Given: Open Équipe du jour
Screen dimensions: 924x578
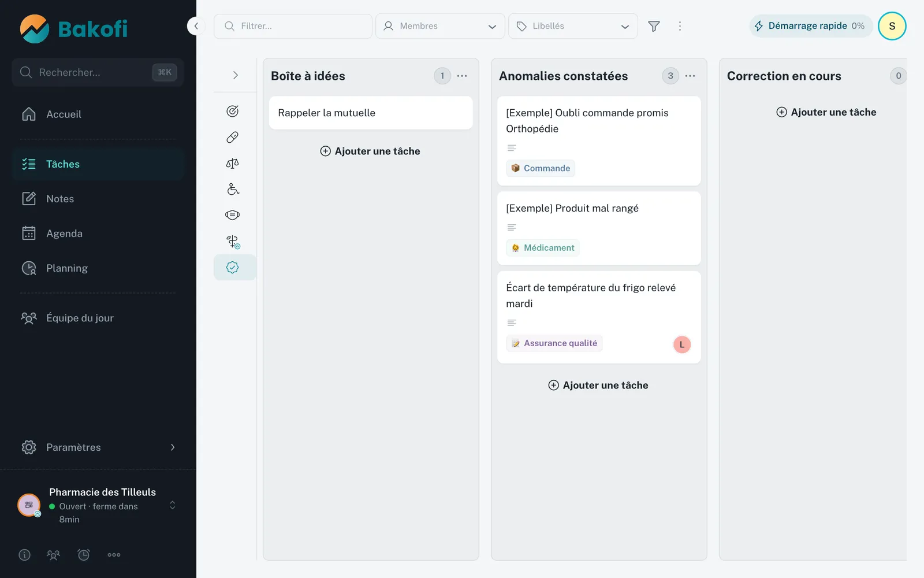Looking at the screenshot, I should point(98,318).
